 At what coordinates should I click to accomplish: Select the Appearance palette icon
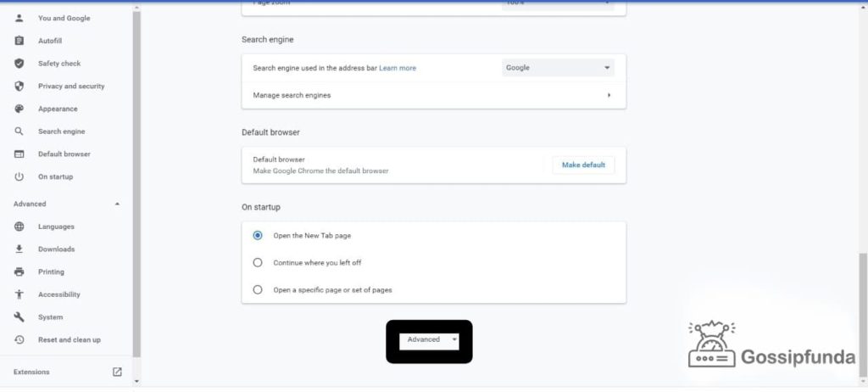19,109
